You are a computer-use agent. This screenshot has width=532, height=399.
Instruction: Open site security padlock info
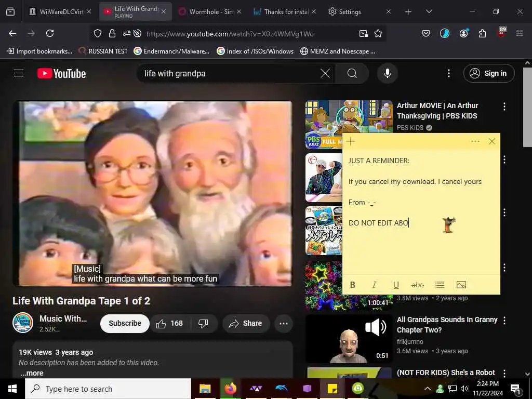112,33
